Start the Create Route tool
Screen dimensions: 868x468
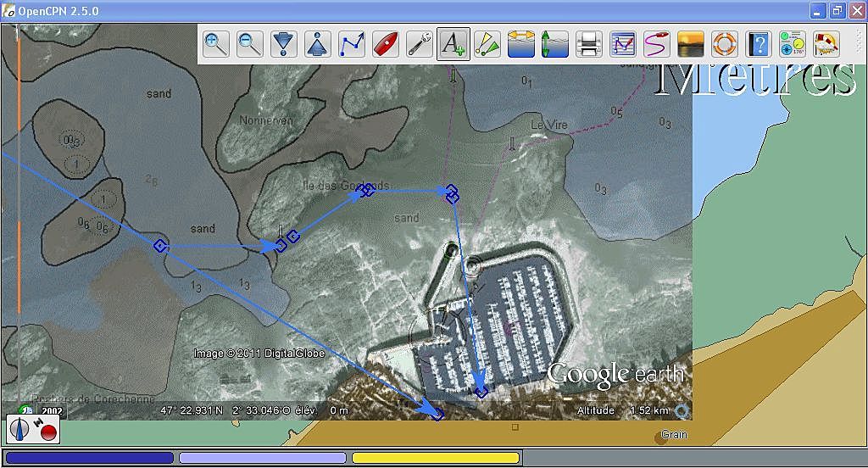(352, 44)
